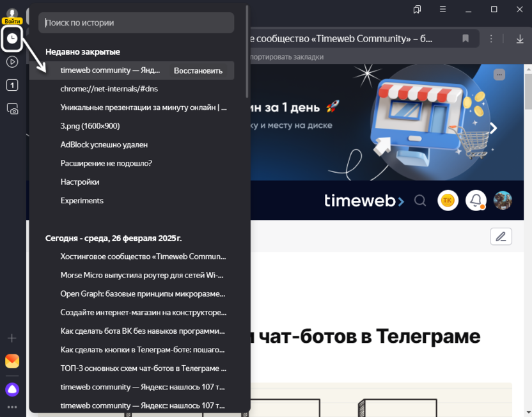Image resolution: width=532 pixels, height=417 pixels.
Task: Open the bookmarks collections icon in title bar
Action: pos(417,10)
